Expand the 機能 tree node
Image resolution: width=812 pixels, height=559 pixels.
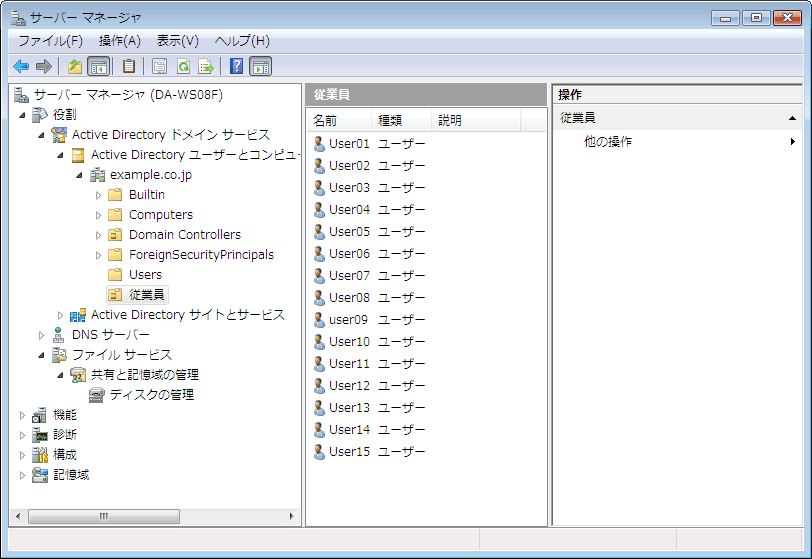(x=22, y=415)
